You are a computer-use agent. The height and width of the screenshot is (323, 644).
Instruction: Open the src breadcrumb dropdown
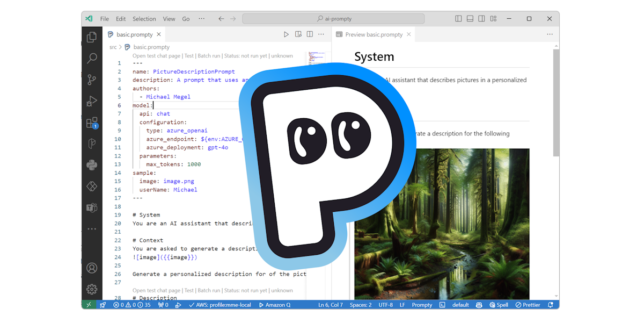pos(113,47)
